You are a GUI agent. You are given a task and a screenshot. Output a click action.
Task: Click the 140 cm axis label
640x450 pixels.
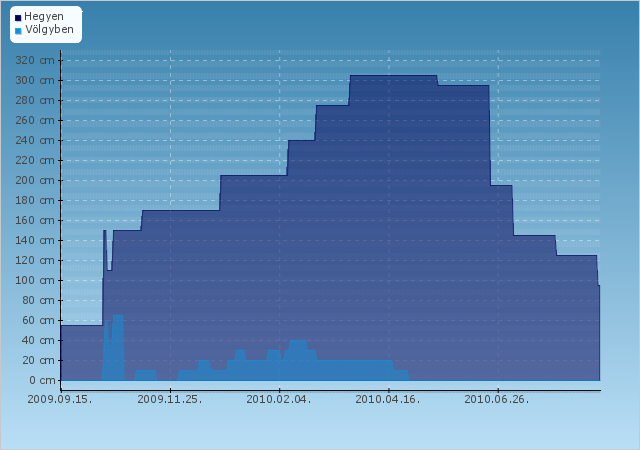tap(35, 241)
